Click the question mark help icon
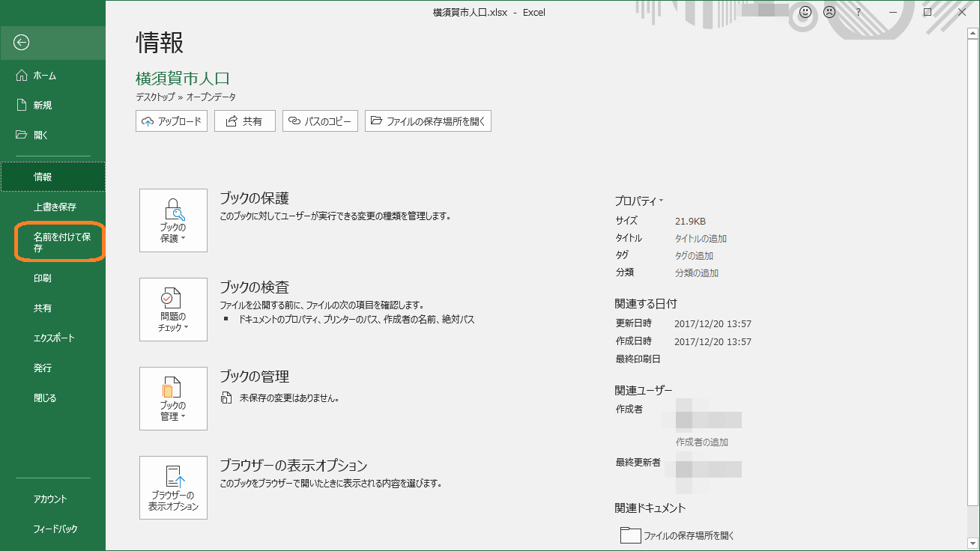Image resolution: width=980 pixels, height=551 pixels. (x=859, y=12)
